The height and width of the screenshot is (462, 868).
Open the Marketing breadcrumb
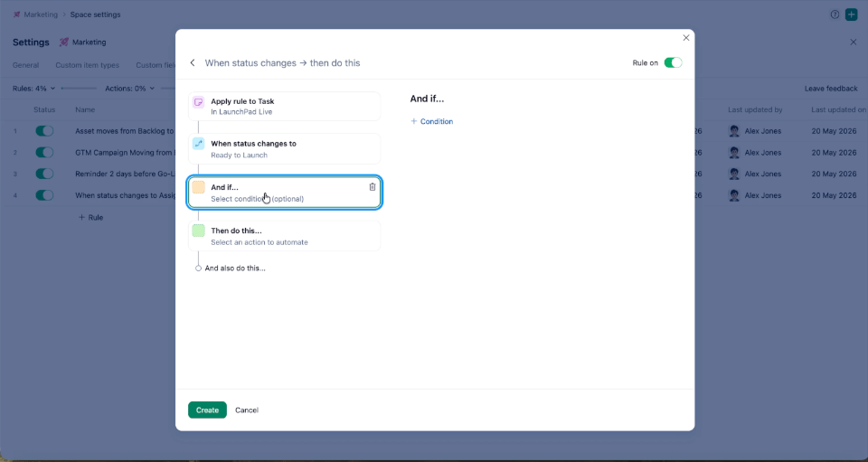click(41, 14)
